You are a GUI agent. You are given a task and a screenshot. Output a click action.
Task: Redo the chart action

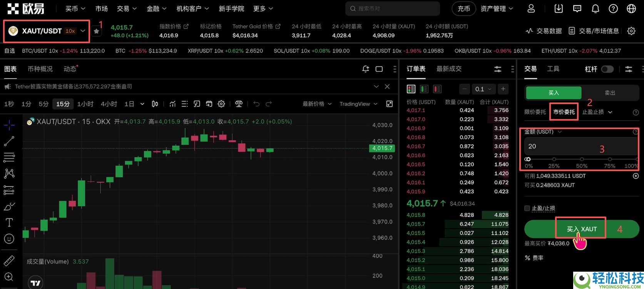(269, 104)
